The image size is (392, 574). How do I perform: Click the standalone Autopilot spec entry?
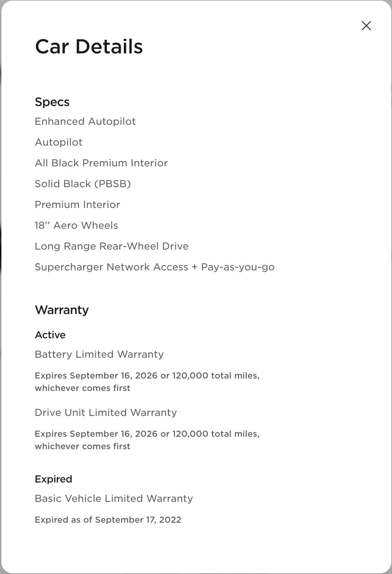pos(59,142)
